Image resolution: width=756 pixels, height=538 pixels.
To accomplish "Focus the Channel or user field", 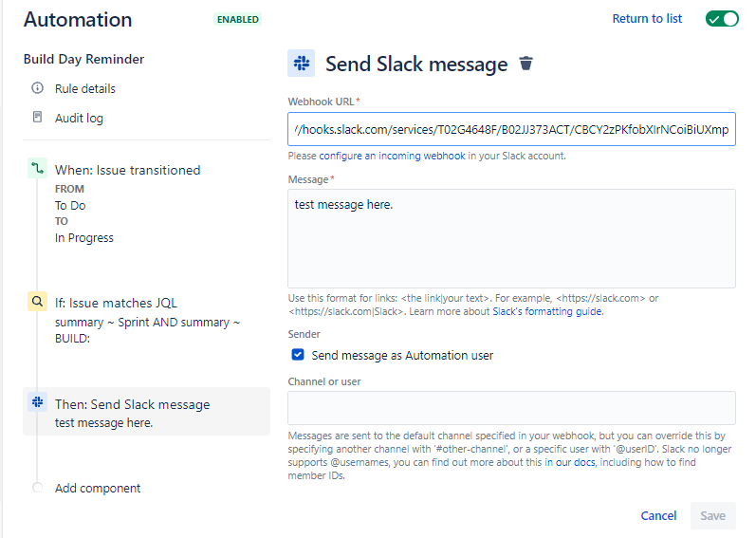I will tap(511, 408).
